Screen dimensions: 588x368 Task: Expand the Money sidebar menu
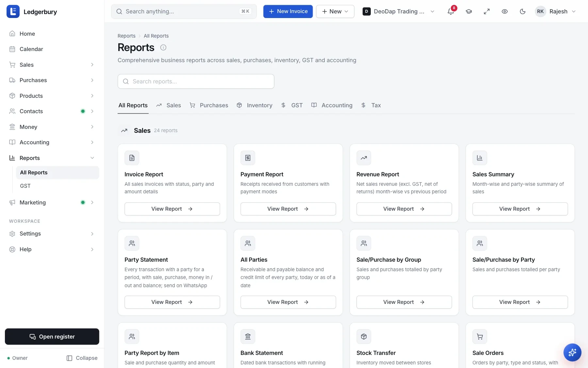pyautogui.click(x=52, y=127)
